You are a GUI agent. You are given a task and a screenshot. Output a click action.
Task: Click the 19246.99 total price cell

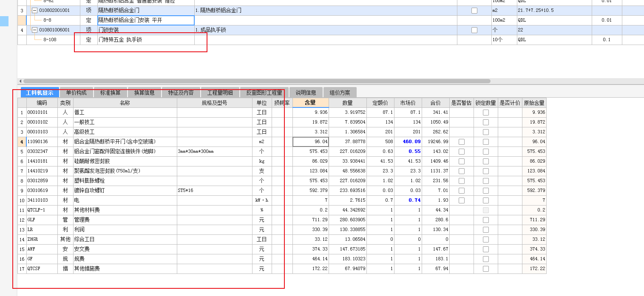click(436, 142)
